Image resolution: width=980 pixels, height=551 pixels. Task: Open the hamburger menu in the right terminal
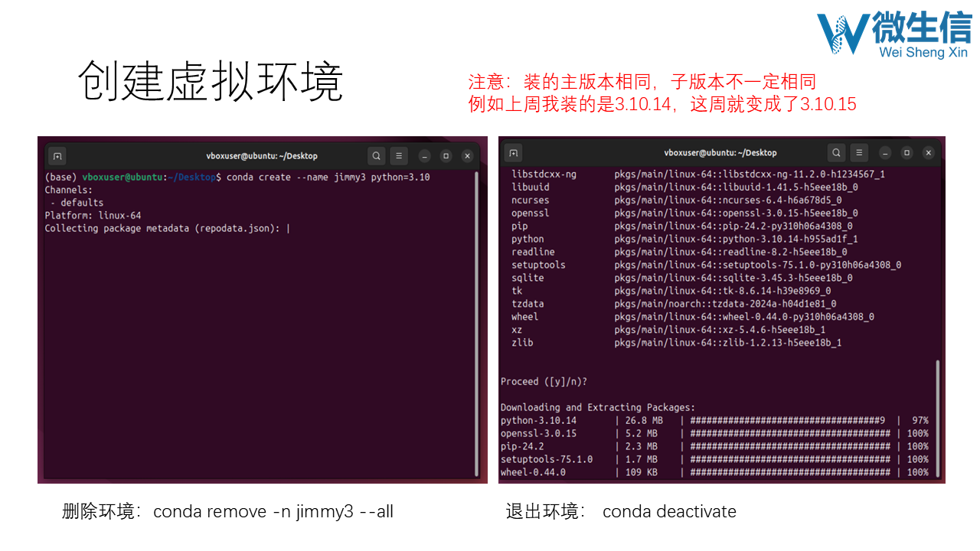click(860, 152)
